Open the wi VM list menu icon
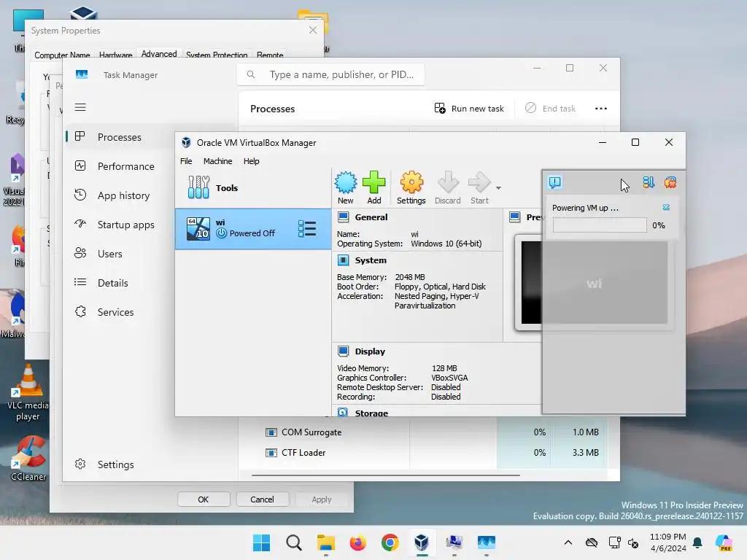The height and width of the screenshot is (560, 747). pyautogui.click(x=307, y=228)
